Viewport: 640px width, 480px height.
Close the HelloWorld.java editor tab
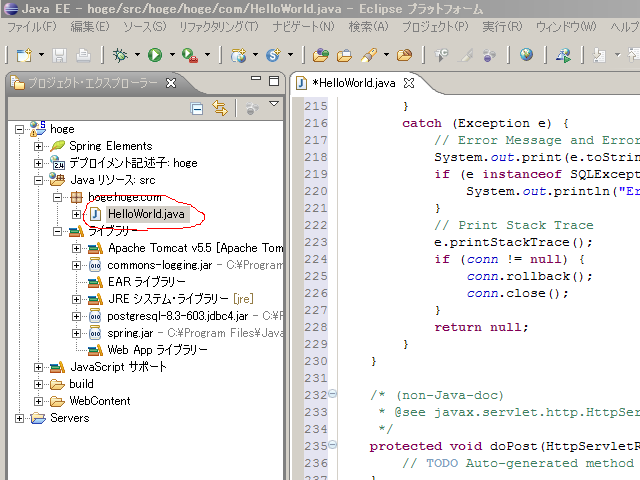tap(408, 83)
